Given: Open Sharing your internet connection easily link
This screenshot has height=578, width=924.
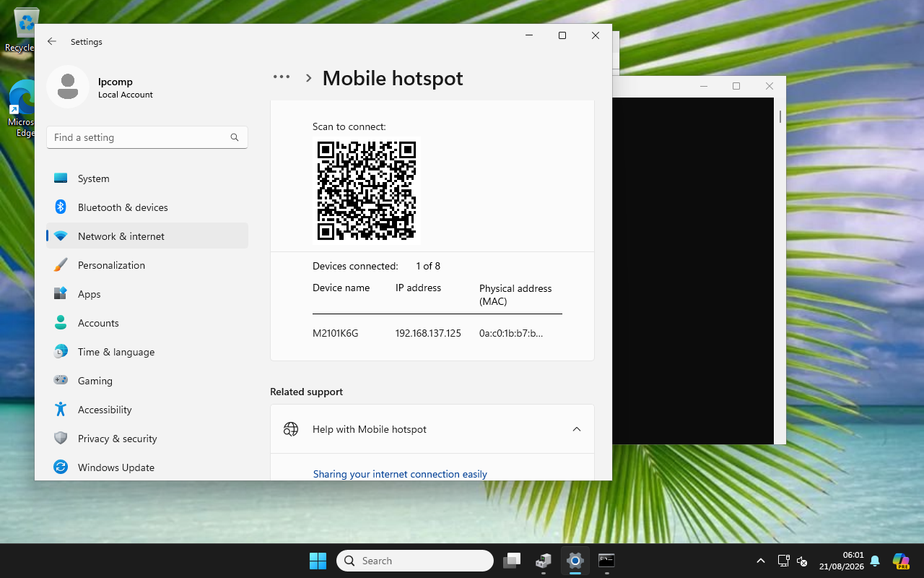Looking at the screenshot, I should coord(400,474).
